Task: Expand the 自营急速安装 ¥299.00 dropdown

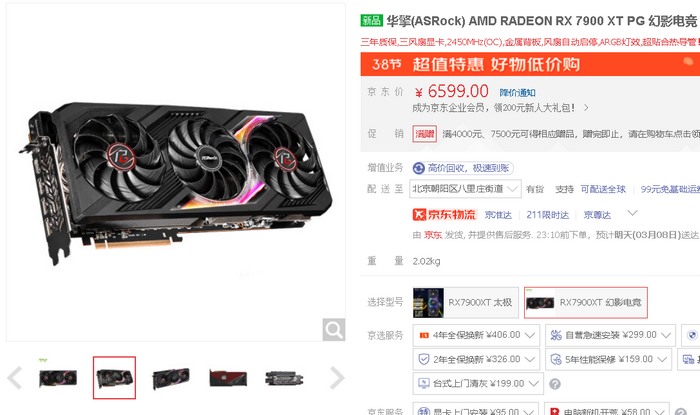Action: click(x=610, y=335)
